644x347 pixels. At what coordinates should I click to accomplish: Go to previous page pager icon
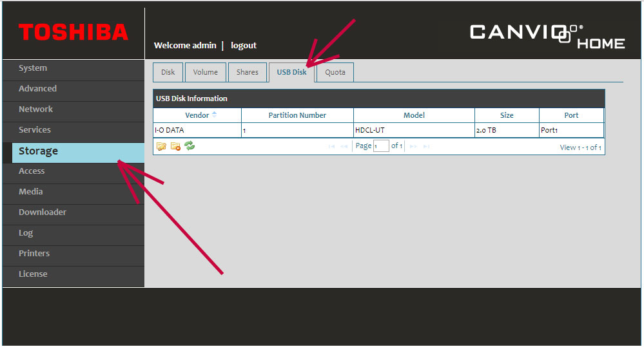point(344,146)
